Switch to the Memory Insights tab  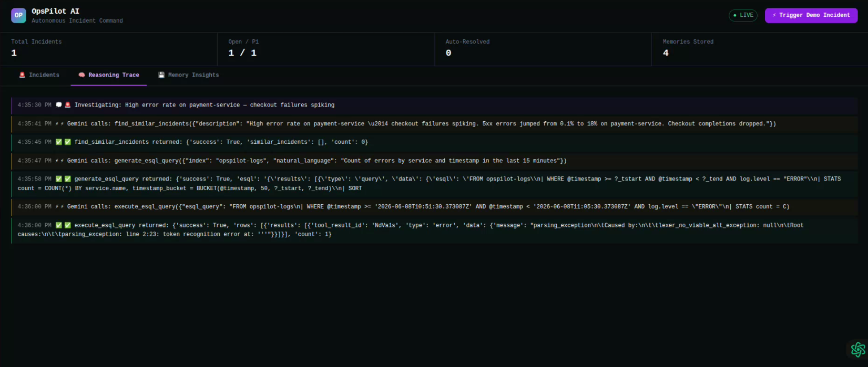pos(189,75)
